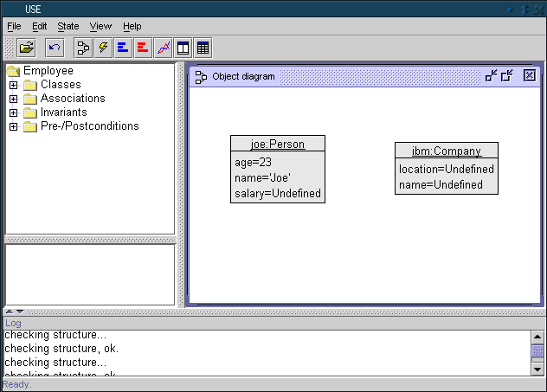Expand the Invariants tree node
The width and height of the screenshot is (547, 392).
click(13, 112)
